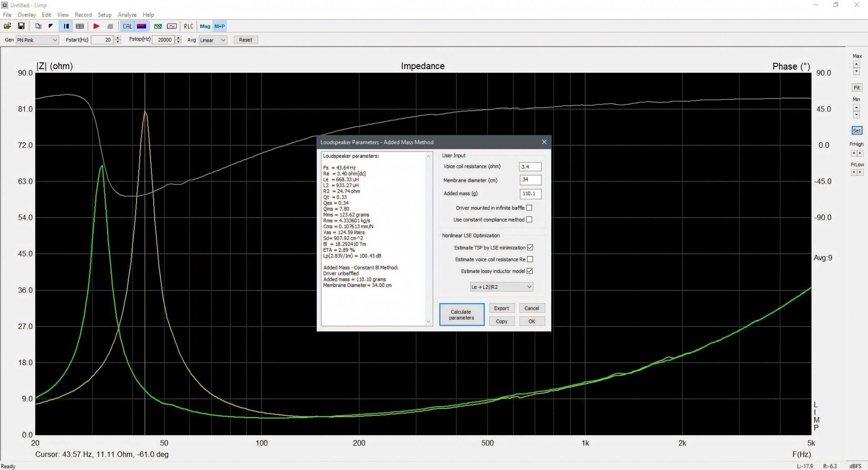Switch to Mag view in toolbar
Screen dimensions: 868x470
(205, 26)
